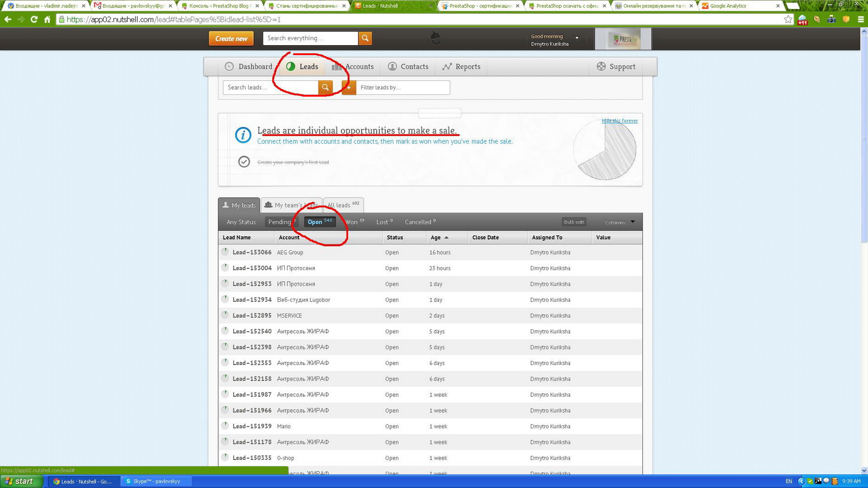Screen dimensions: 868x488
Task: Click the orange search everything magnifier button
Action: click(365, 38)
